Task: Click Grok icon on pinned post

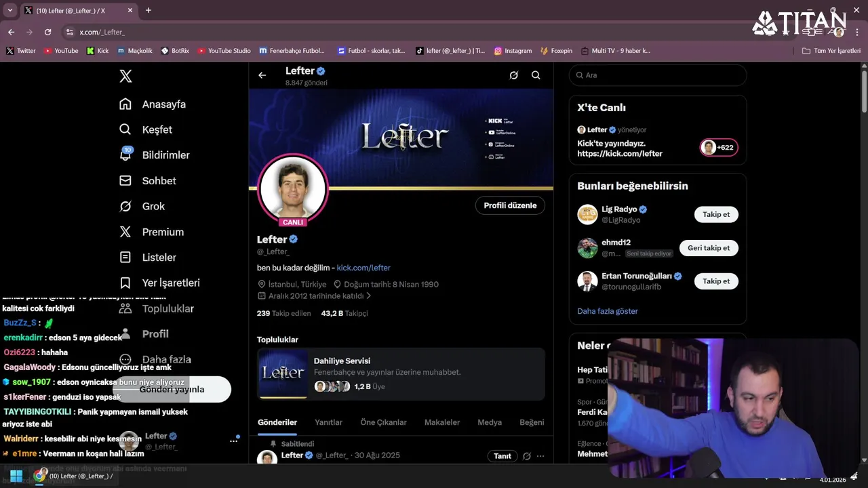Action: [526, 456]
